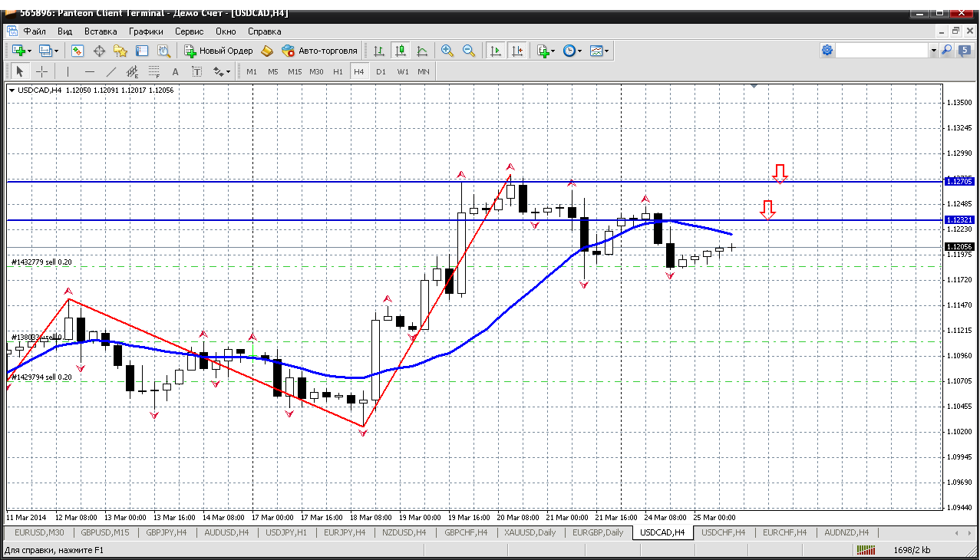Expand the search field dropdown arrow

tap(934, 51)
